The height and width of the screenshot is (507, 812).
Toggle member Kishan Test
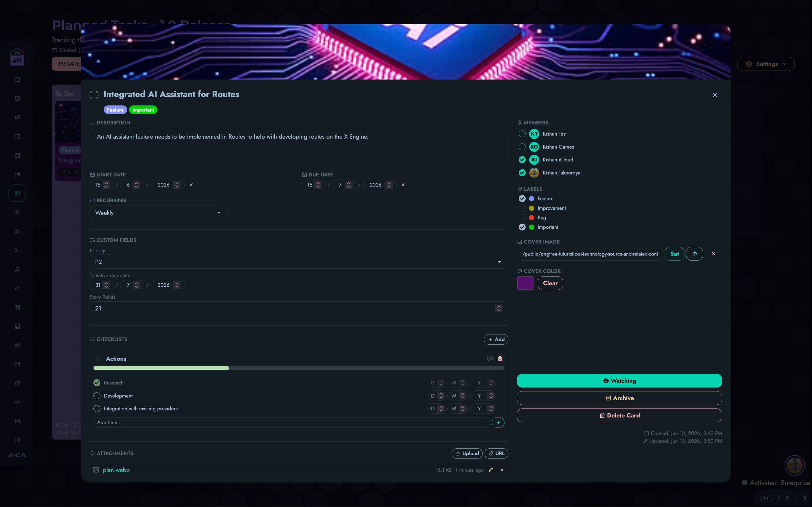(522, 134)
